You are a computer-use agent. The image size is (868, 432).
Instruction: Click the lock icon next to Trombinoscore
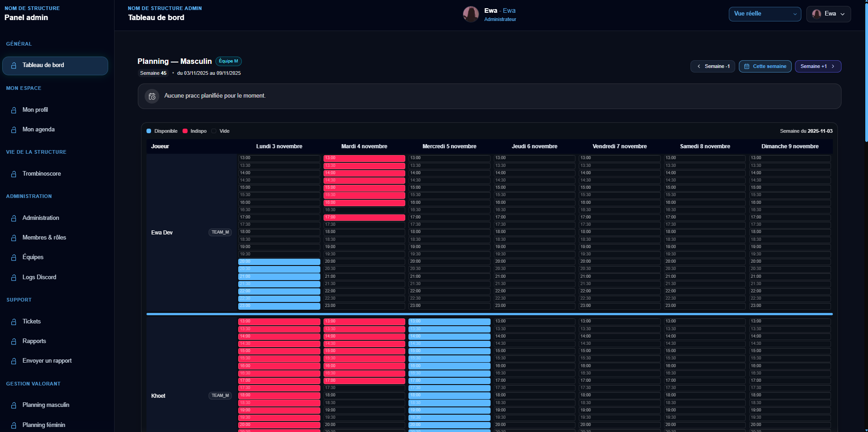14,174
